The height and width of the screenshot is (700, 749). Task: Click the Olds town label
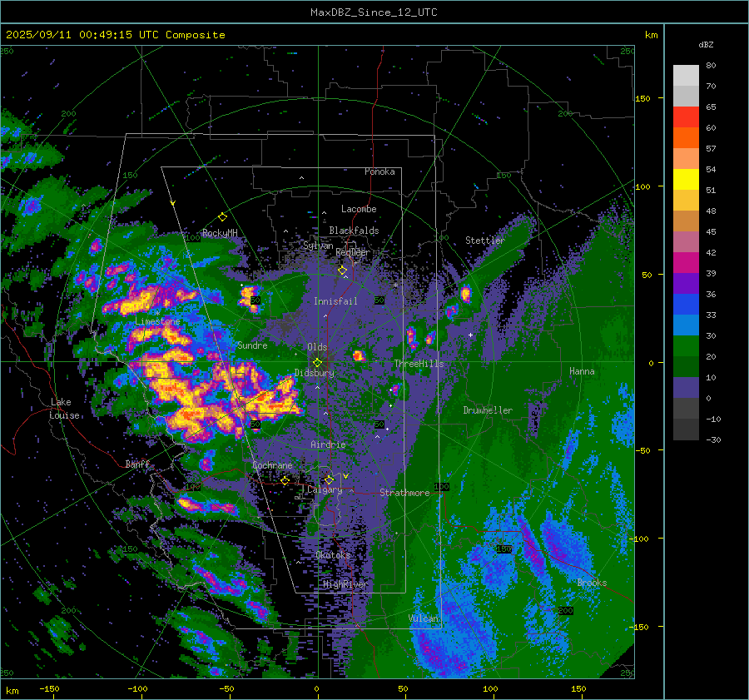pos(317,347)
